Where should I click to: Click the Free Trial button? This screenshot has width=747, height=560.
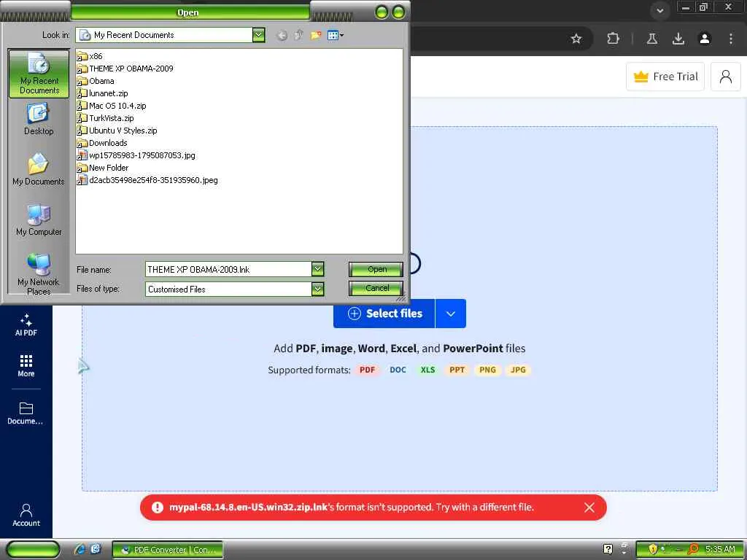(x=665, y=76)
